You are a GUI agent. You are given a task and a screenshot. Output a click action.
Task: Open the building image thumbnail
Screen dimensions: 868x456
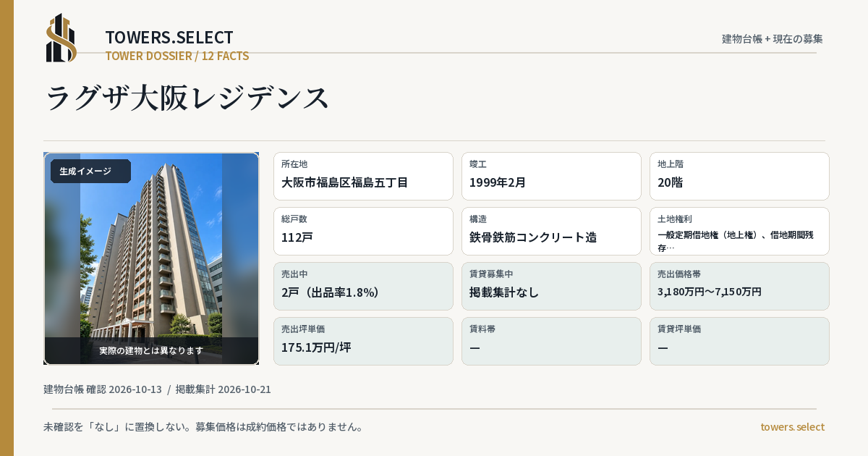coord(151,258)
